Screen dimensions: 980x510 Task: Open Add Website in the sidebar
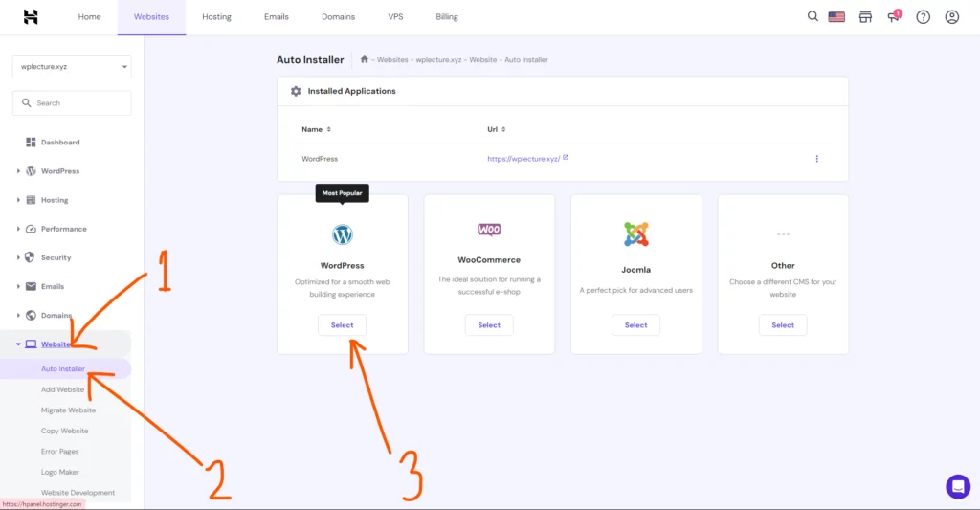62,389
